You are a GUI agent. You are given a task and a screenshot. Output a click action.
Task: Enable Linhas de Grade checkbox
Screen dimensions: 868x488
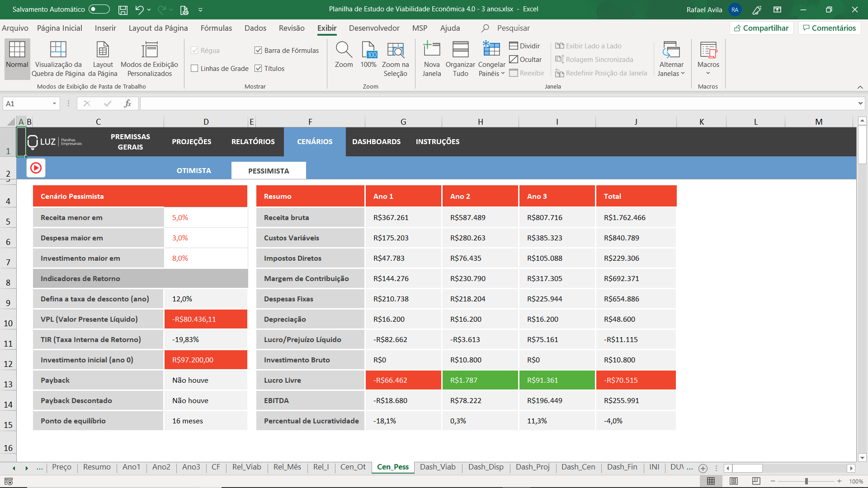click(x=195, y=69)
